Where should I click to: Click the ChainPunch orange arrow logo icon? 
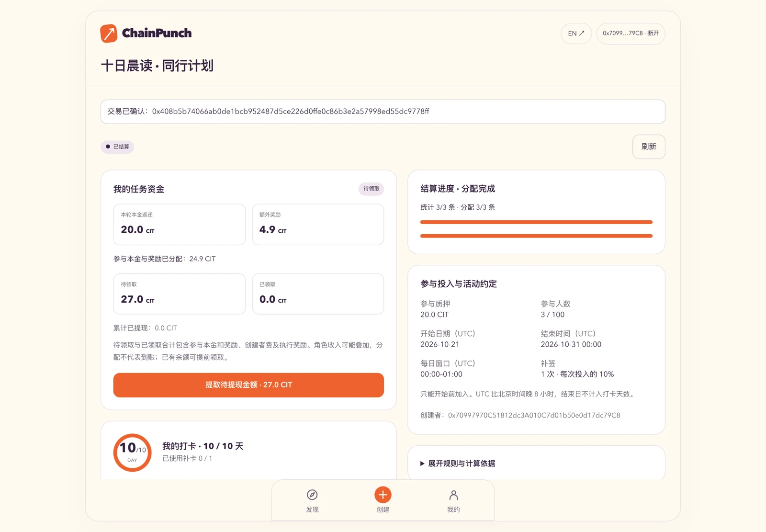(x=109, y=34)
